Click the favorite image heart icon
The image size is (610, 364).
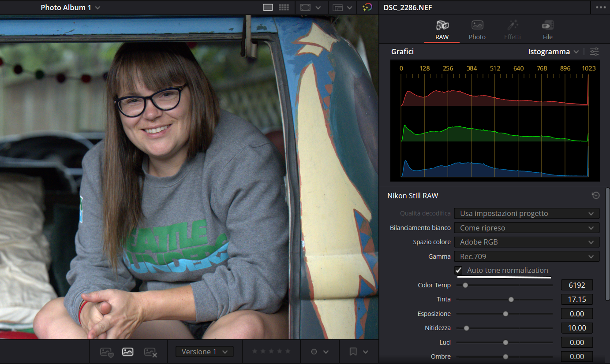[x=107, y=352]
